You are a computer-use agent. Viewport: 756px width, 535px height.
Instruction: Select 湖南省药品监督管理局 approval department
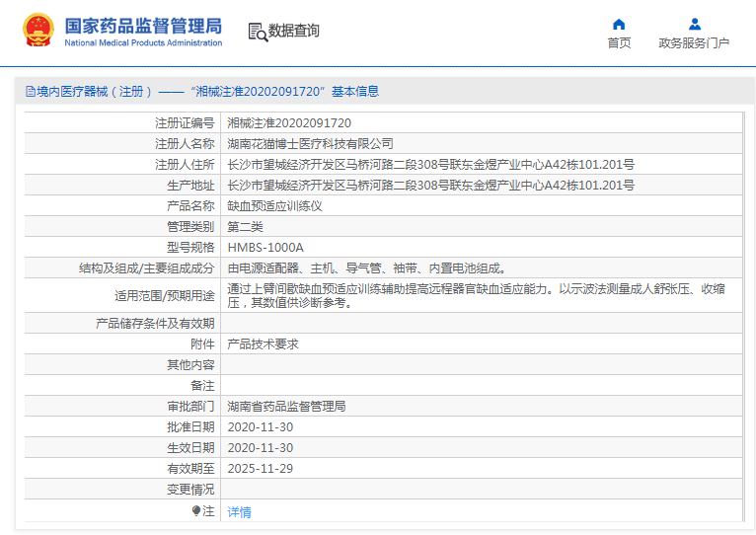click(x=286, y=407)
